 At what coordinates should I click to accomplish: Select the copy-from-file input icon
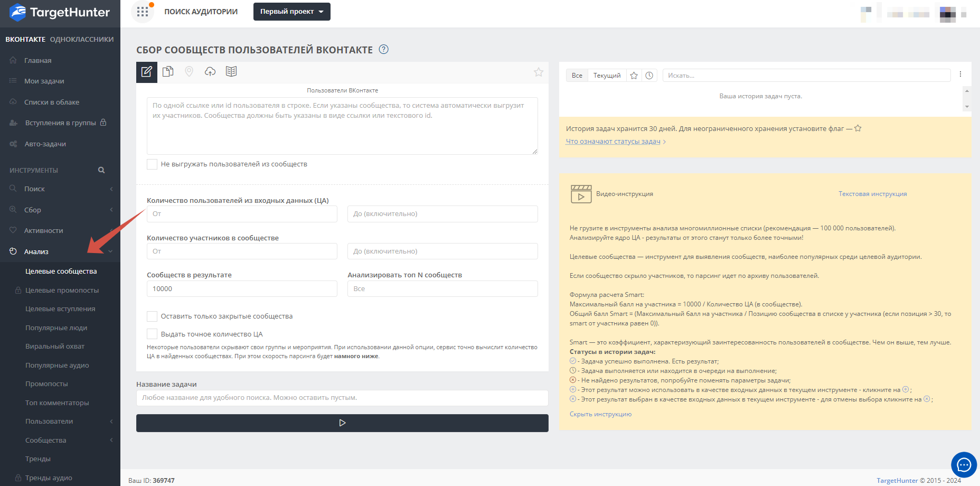point(168,72)
